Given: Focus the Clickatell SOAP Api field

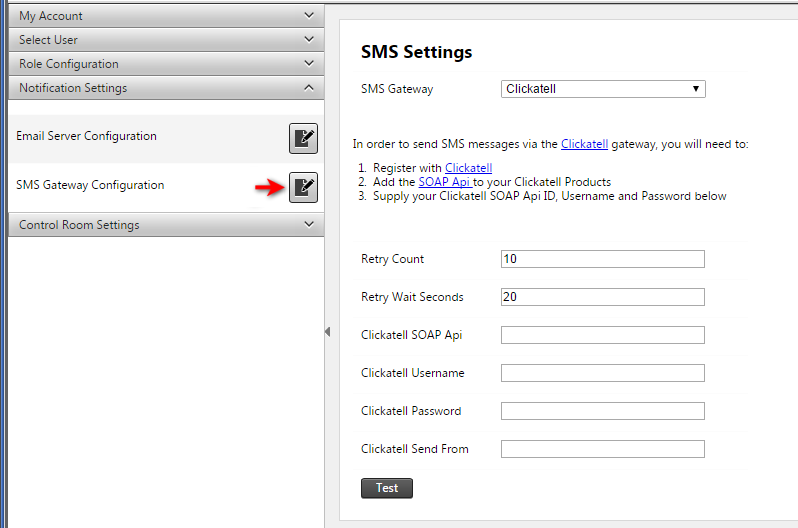Looking at the screenshot, I should click(x=603, y=335).
